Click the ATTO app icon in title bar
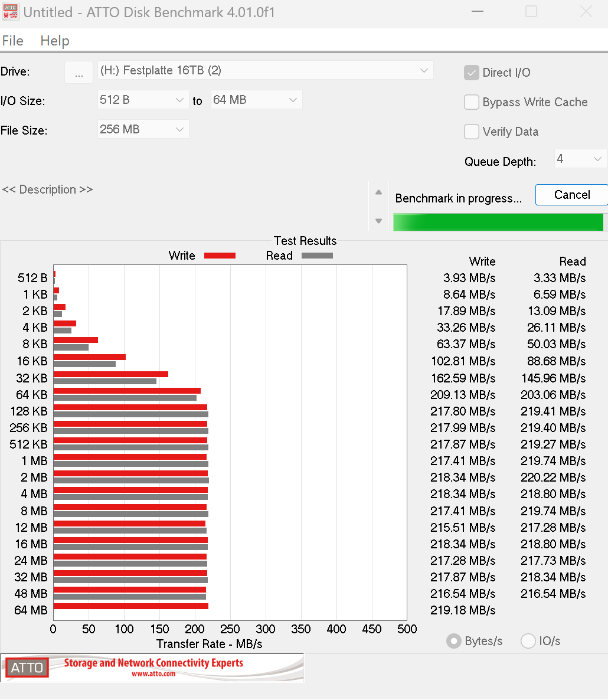Screen dimensions: 608x700 (x=10, y=12)
